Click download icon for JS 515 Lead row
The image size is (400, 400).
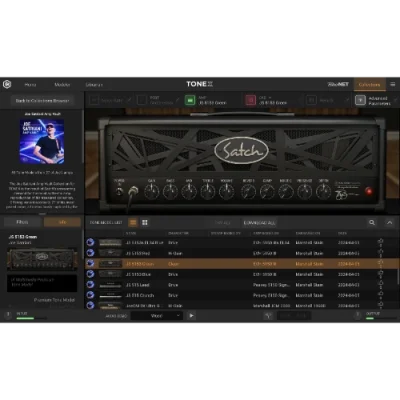click(90, 285)
